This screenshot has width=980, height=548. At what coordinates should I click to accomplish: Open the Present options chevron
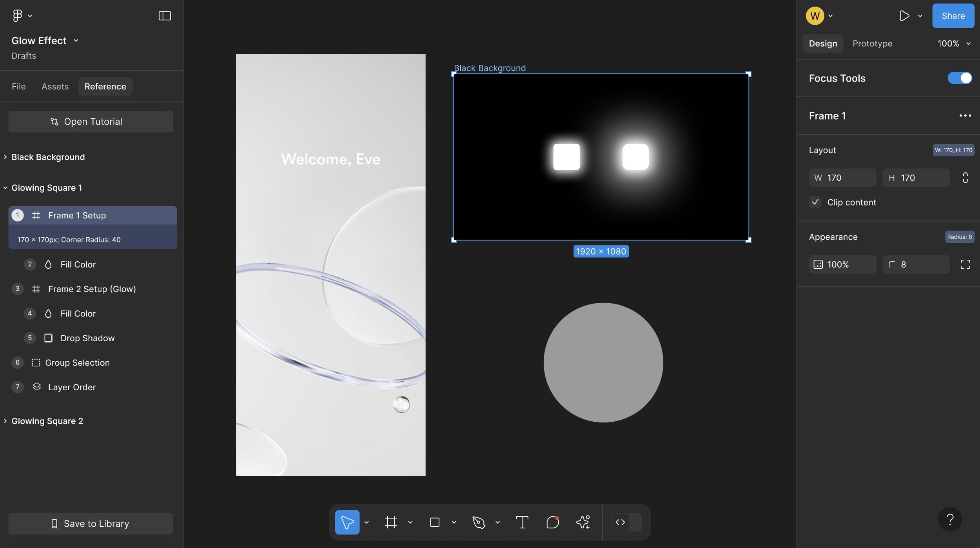[920, 16]
